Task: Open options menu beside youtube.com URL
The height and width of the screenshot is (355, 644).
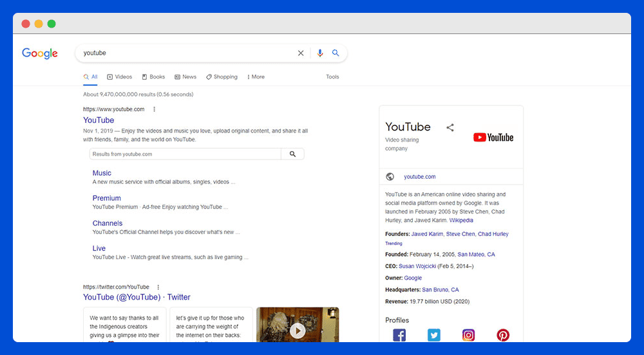Action: [154, 109]
